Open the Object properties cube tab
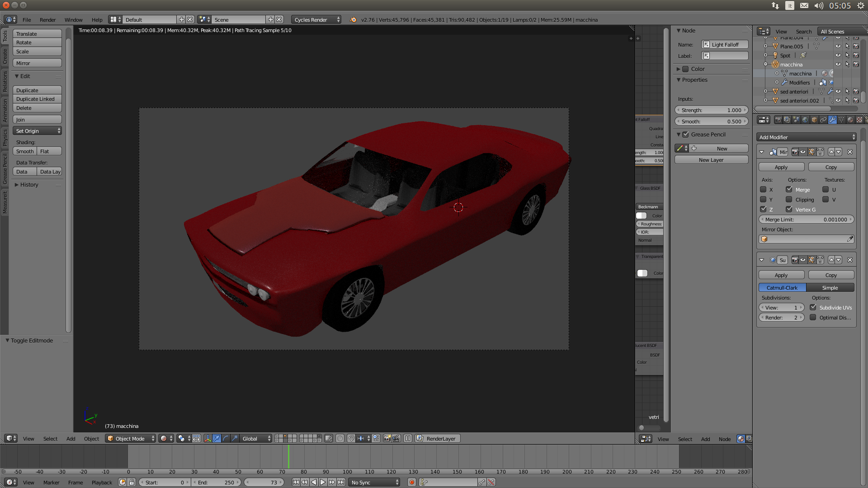This screenshot has height=488, width=868. coord(814,120)
